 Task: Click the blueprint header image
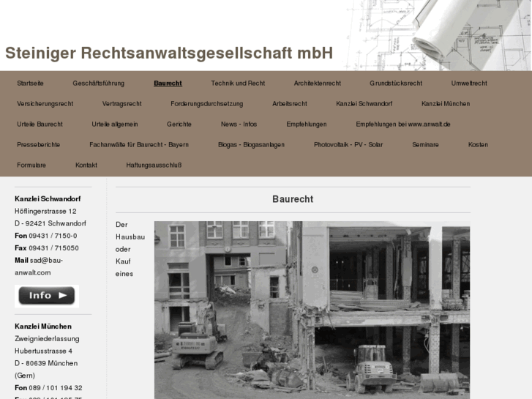coord(438,35)
